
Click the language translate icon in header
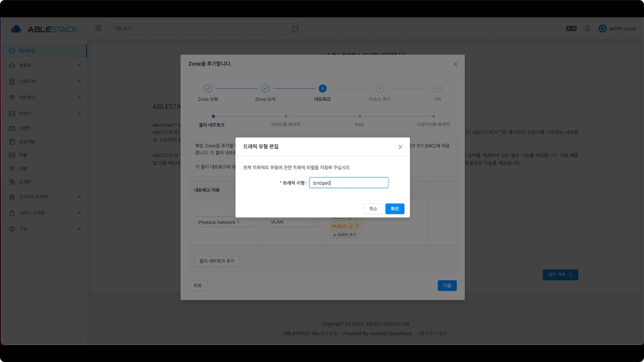click(x=571, y=28)
